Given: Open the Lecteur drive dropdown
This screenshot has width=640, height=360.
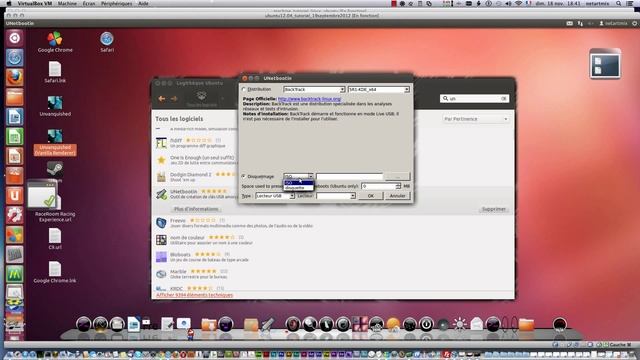Looking at the screenshot, I should pos(336,196).
